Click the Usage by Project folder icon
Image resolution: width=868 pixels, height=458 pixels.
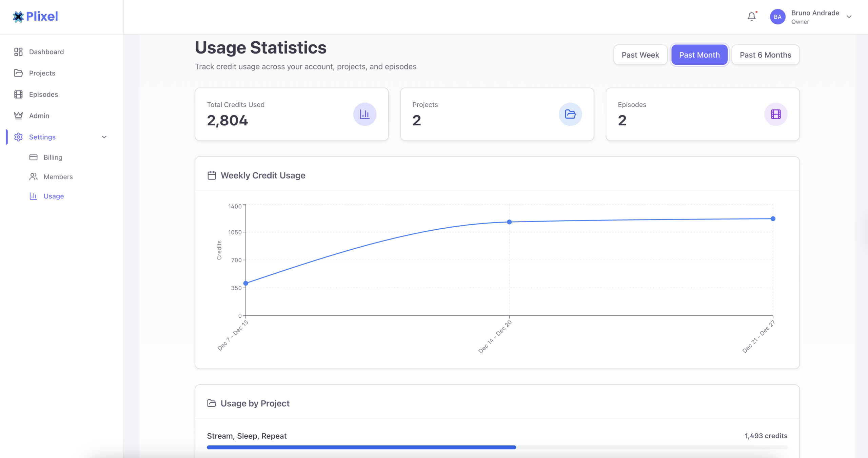[x=212, y=403]
